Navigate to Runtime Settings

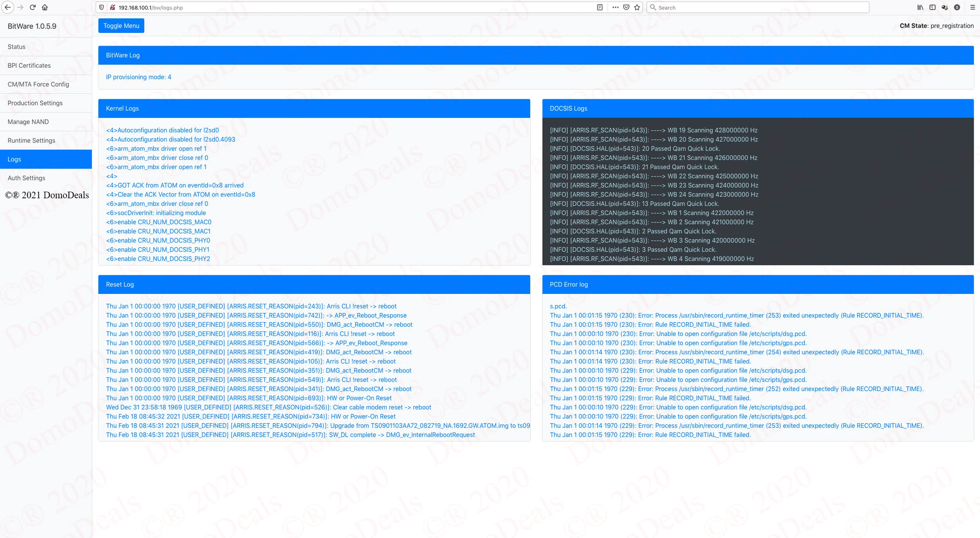[x=46, y=141]
